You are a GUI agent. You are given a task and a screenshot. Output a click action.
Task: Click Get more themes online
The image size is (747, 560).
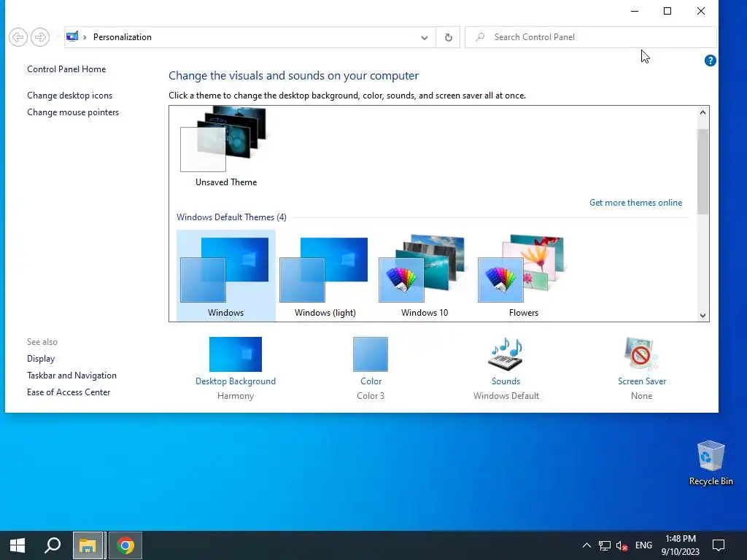pyautogui.click(x=635, y=203)
